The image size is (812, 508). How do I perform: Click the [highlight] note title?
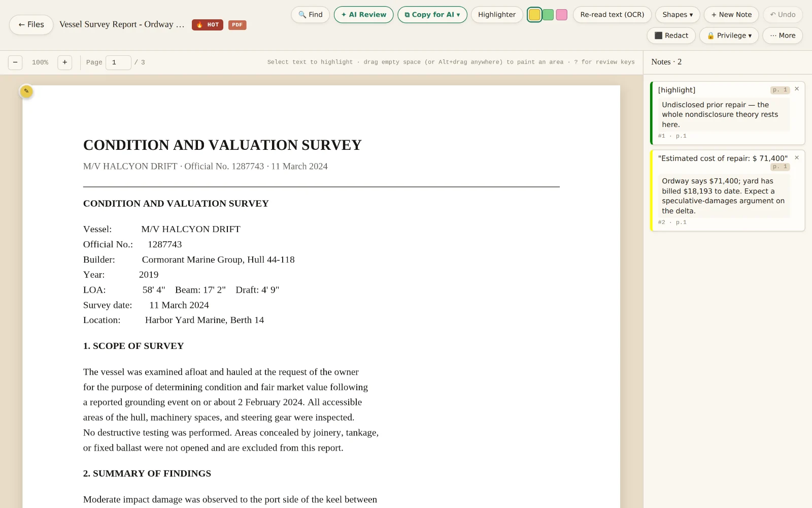click(676, 90)
